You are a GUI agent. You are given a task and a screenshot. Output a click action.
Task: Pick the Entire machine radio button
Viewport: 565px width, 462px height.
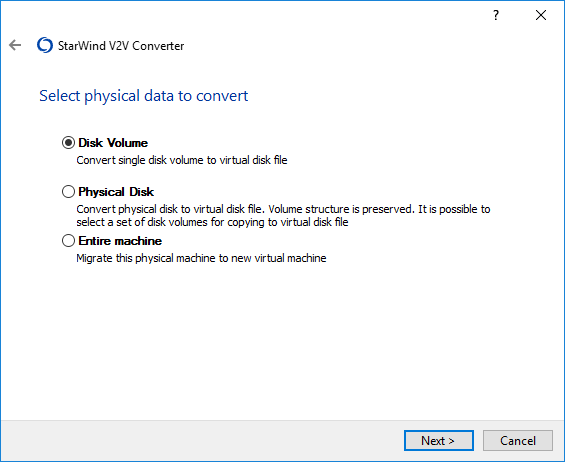(x=68, y=241)
